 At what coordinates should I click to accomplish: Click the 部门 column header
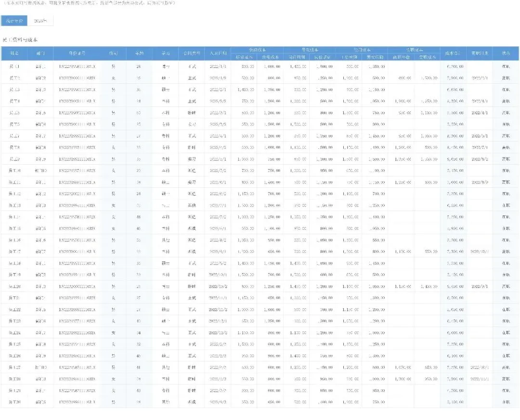pyautogui.click(x=40, y=53)
